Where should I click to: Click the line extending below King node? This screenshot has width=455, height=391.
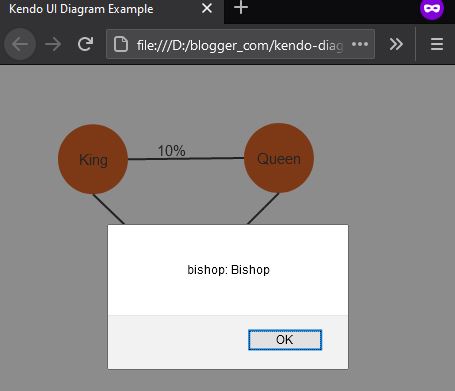[x=109, y=209]
